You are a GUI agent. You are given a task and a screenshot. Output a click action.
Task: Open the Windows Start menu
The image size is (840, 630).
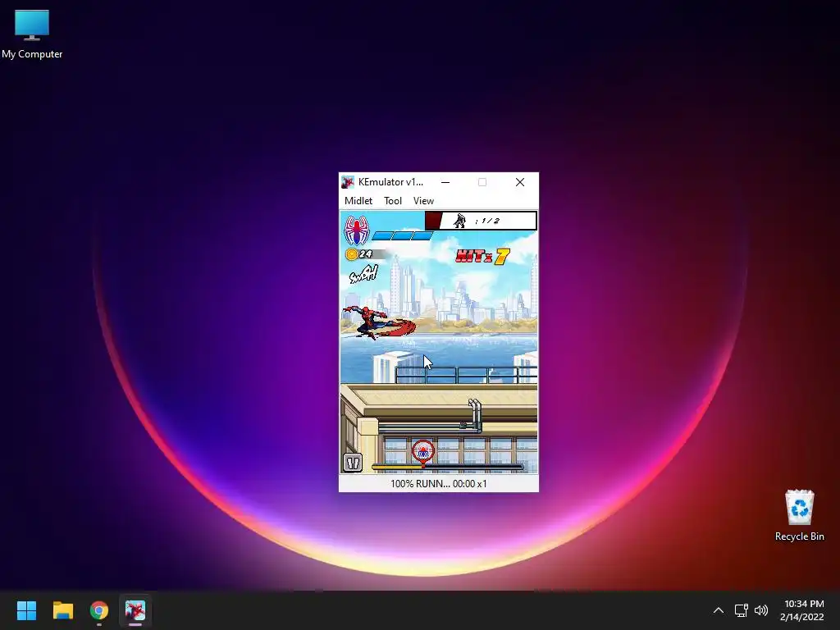pyautogui.click(x=26, y=610)
